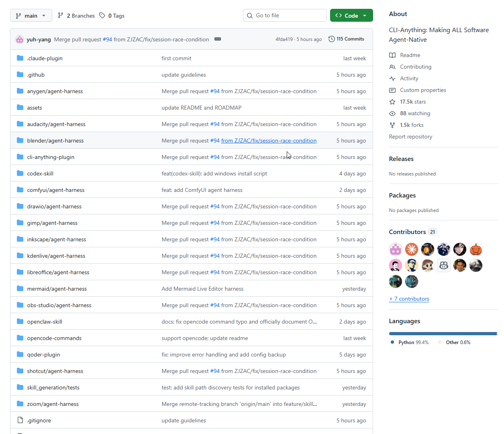The width and height of the screenshot is (504, 434).
Task: Open the blender/agent-harness folder
Action: 55,141
